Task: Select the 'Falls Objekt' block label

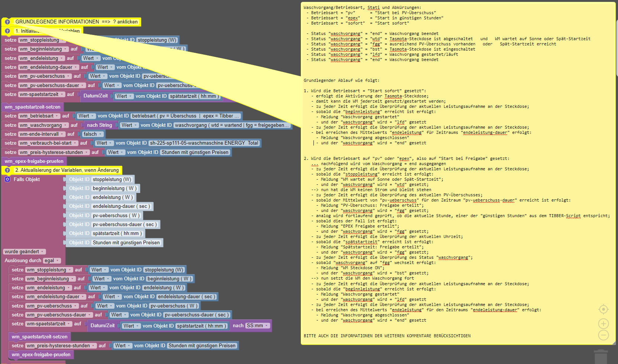Action: click(x=27, y=179)
